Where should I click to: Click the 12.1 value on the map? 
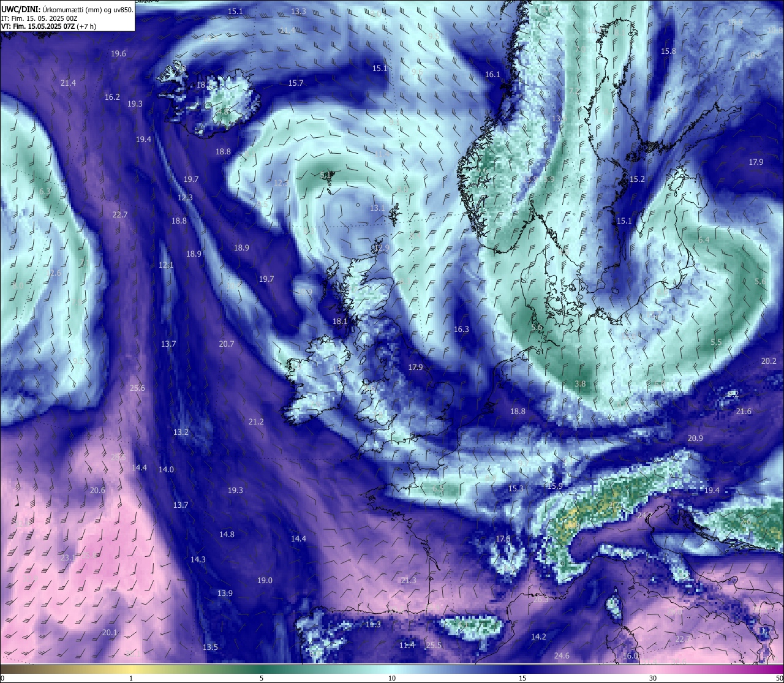tap(166, 265)
